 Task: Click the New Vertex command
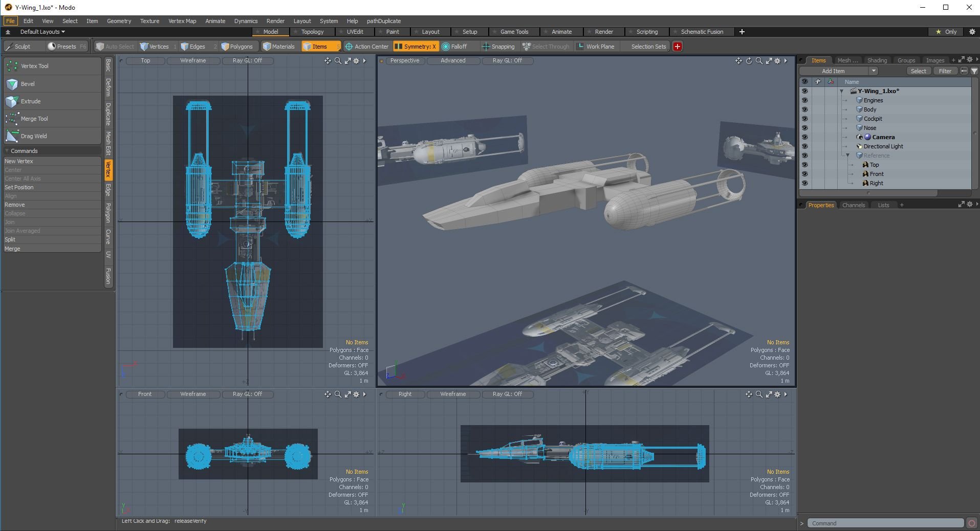coord(52,161)
